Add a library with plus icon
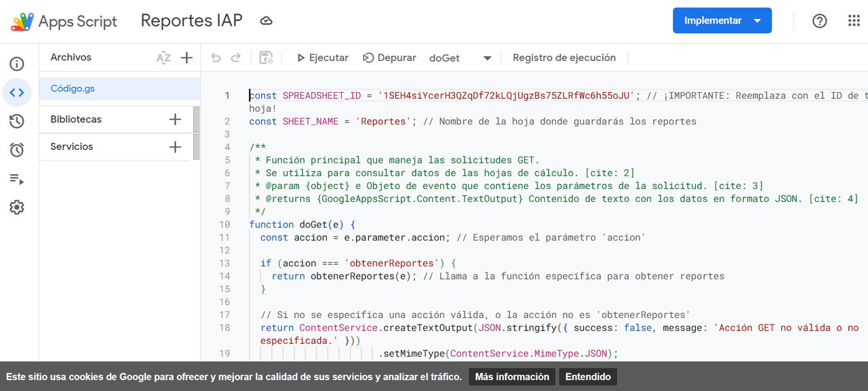868x391 pixels. click(175, 119)
